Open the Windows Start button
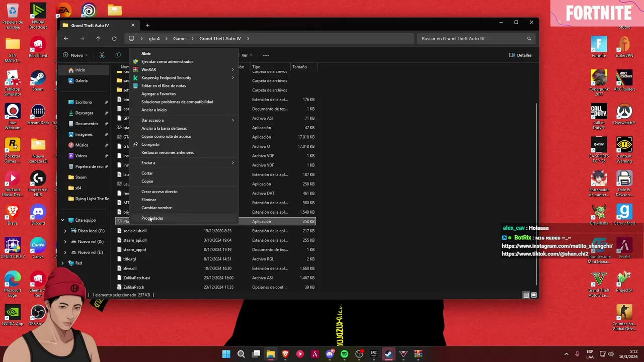 [226, 354]
